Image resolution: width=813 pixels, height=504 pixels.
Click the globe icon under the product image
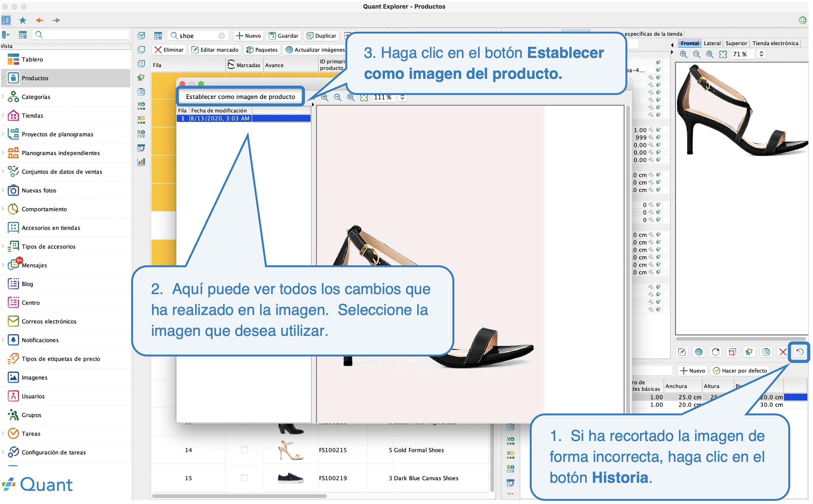698,352
